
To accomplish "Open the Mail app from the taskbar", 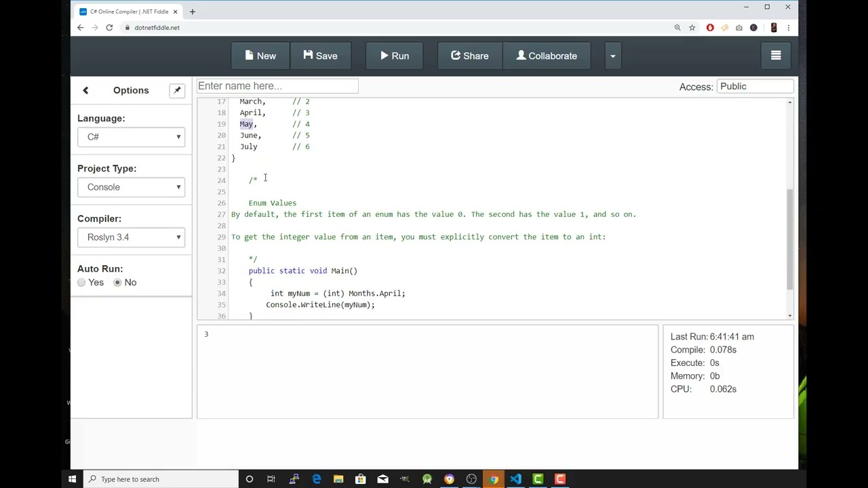I will (x=382, y=479).
